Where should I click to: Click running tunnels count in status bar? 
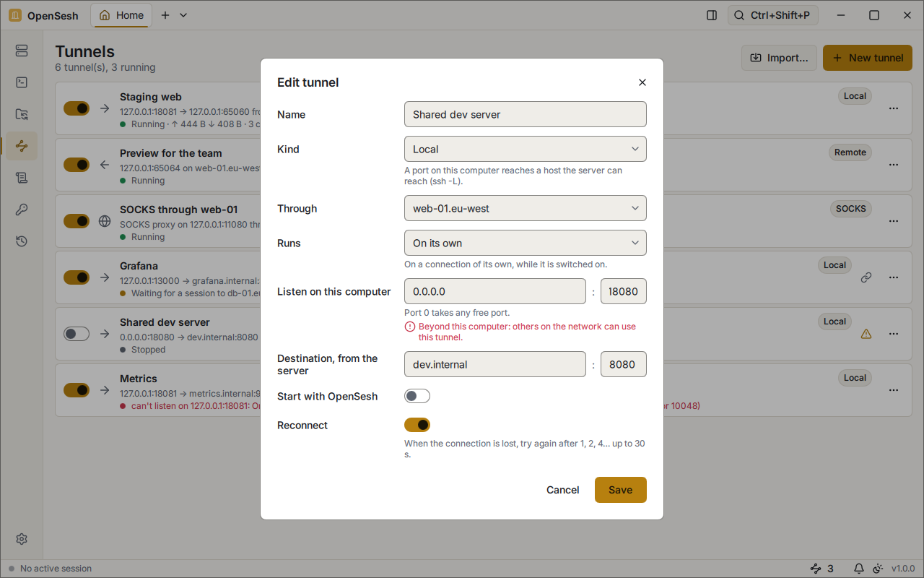tap(822, 569)
